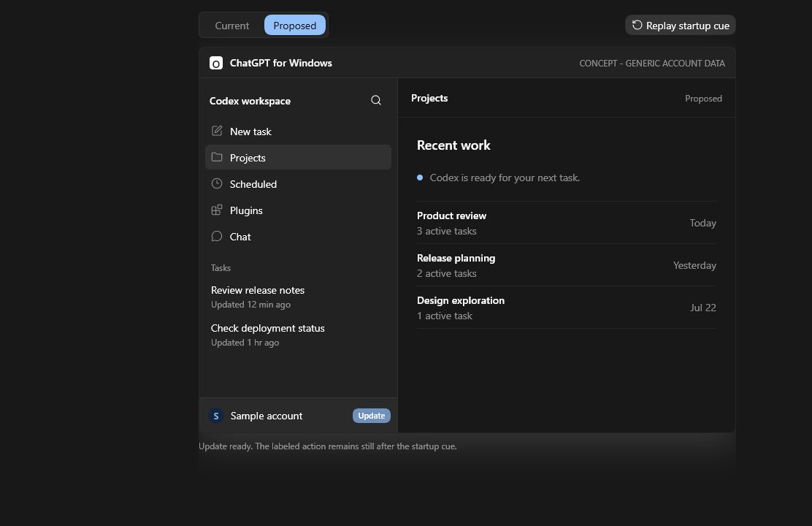
Task: Click the Chat bubble icon
Action: pyautogui.click(x=216, y=236)
